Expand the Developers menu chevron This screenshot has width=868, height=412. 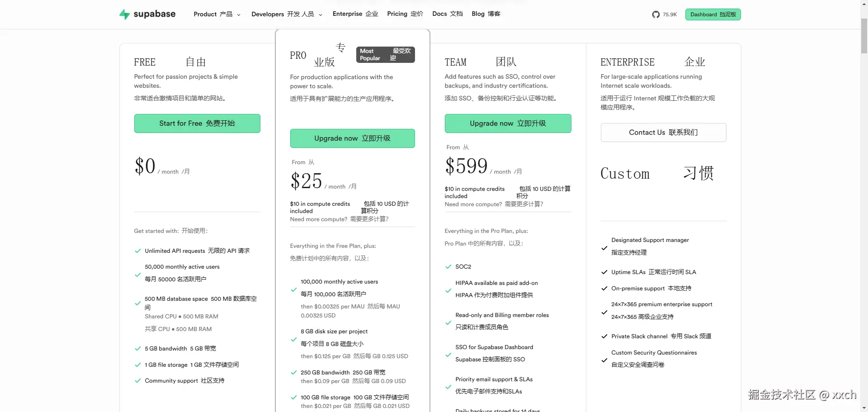tap(321, 14)
